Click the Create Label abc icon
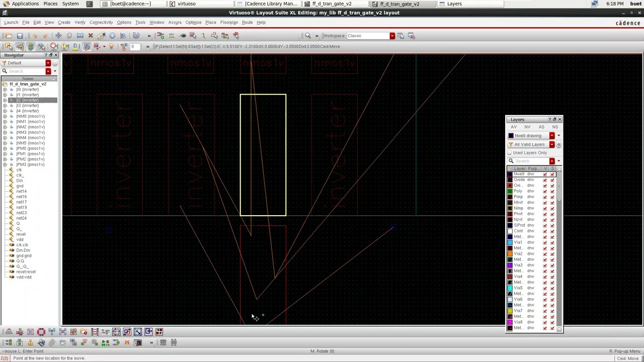 [172, 36]
